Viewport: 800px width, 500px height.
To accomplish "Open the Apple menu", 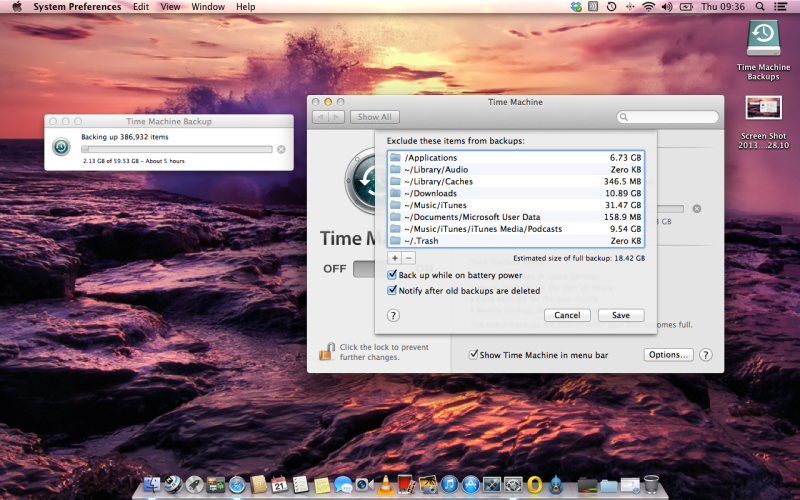I will click(x=17, y=7).
